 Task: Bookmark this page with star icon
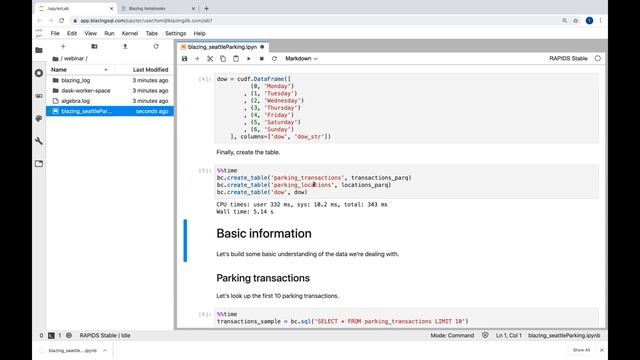pyautogui.click(x=576, y=20)
